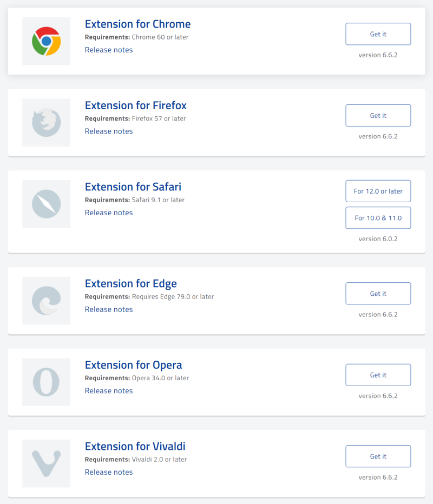
Task: Open Release notes for Edge extension
Action: click(x=109, y=309)
